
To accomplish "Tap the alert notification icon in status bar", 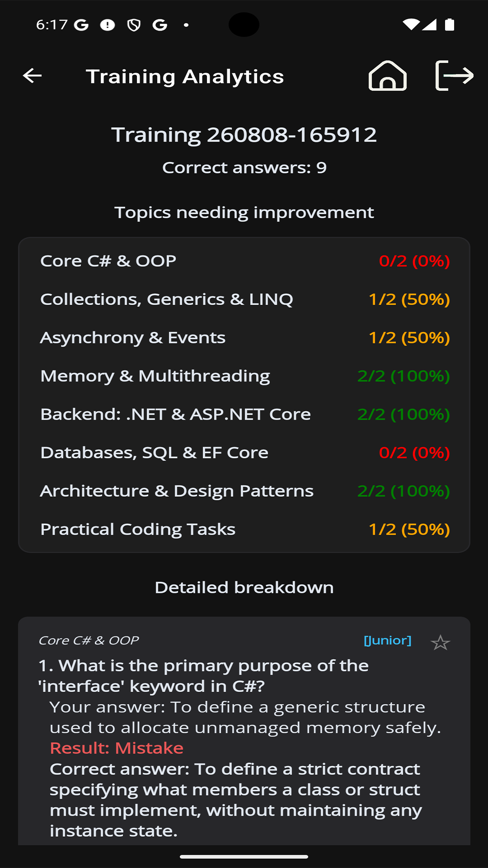I will point(108,25).
